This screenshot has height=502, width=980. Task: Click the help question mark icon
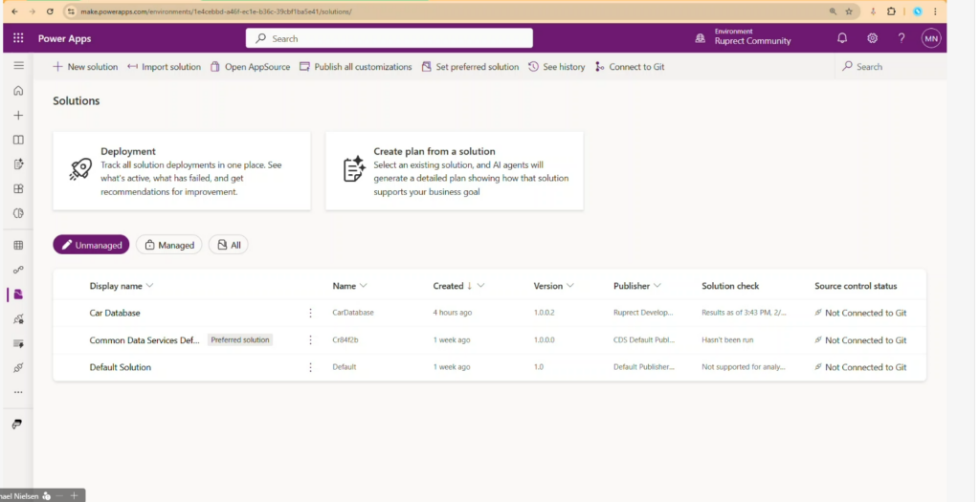901,38
